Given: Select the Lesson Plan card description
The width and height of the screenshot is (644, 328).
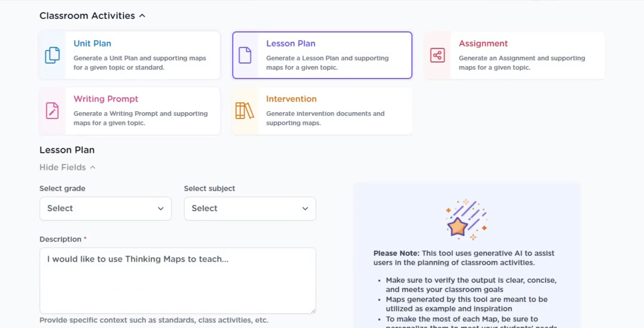Looking at the screenshot, I should (x=327, y=63).
